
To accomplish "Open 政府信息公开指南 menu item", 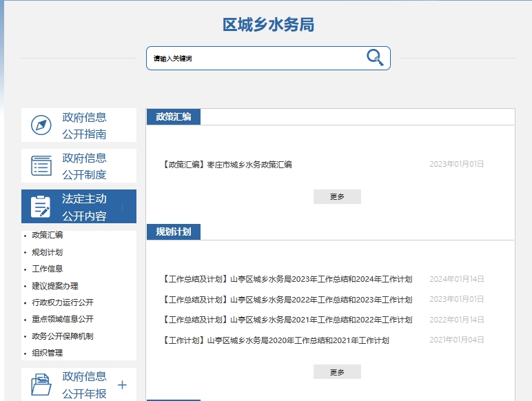I will [x=79, y=125].
